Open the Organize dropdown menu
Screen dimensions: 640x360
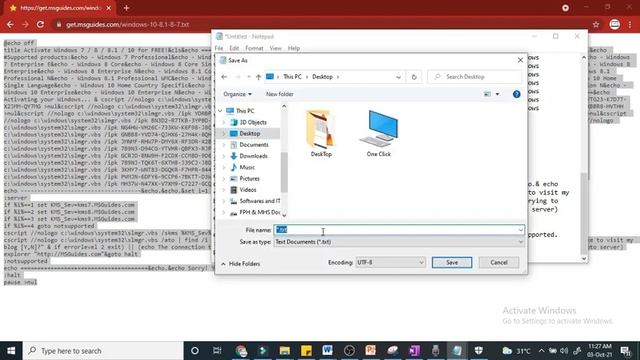(x=237, y=94)
